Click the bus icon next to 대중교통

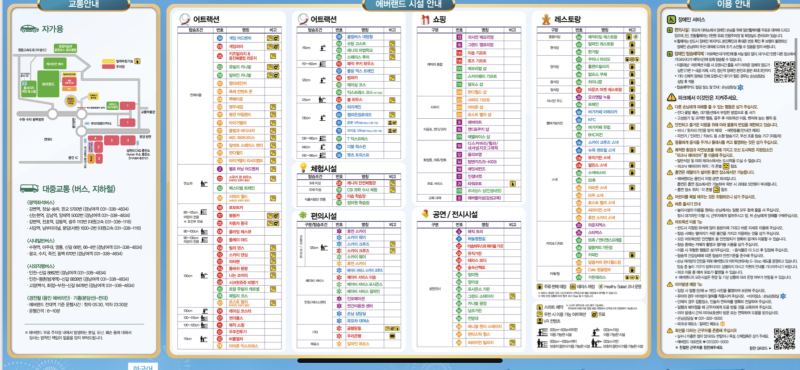(x=29, y=188)
